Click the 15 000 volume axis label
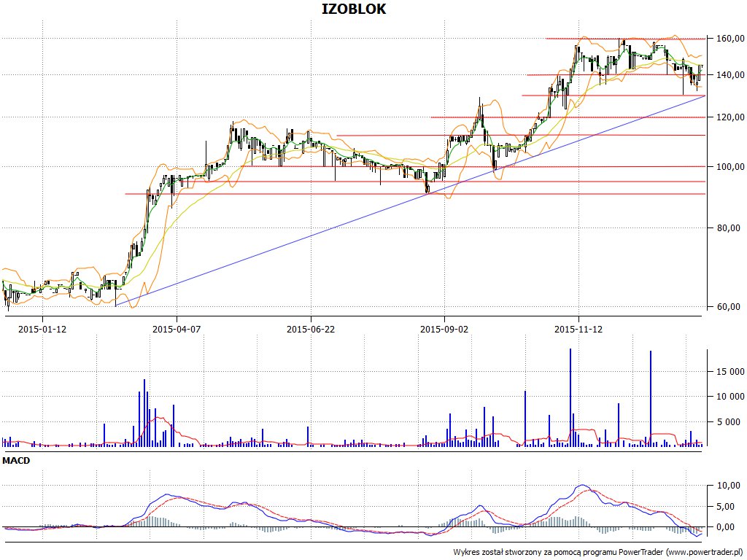This screenshot has height=560, width=747. point(729,371)
